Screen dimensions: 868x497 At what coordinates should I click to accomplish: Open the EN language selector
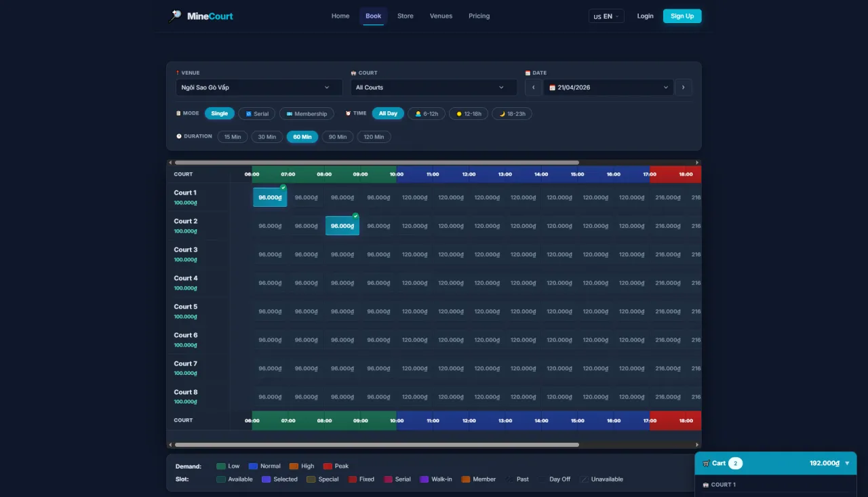click(606, 16)
